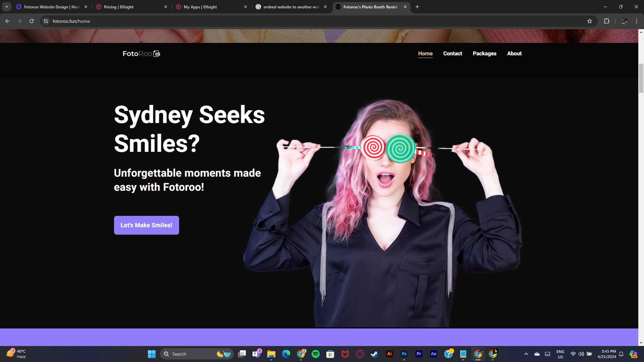The image size is (644, 362).
Task: Open the Packages navigation item
Action: [x=484, y=54]
